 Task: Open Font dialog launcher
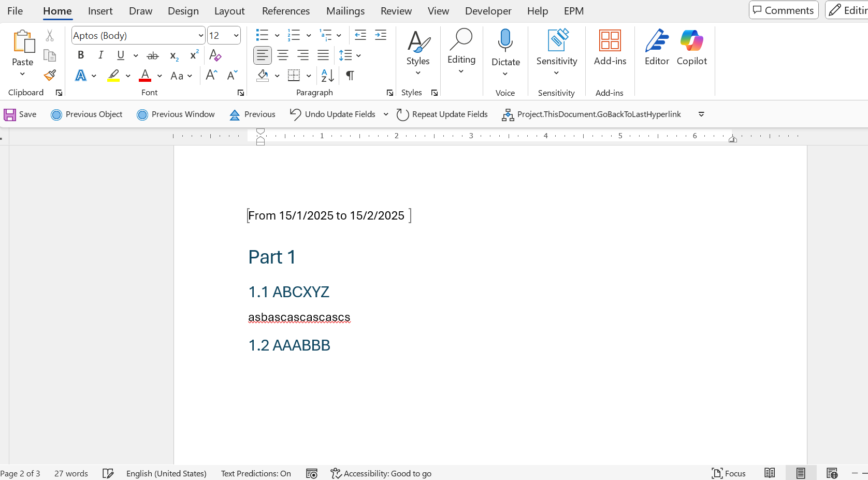[241, 93]
